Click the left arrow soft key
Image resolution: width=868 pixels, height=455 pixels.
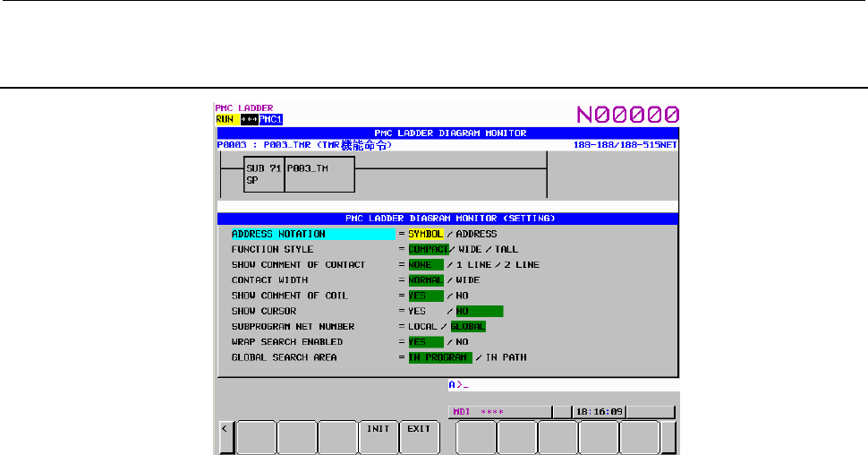pyautogui.click(x=226, y=437)
